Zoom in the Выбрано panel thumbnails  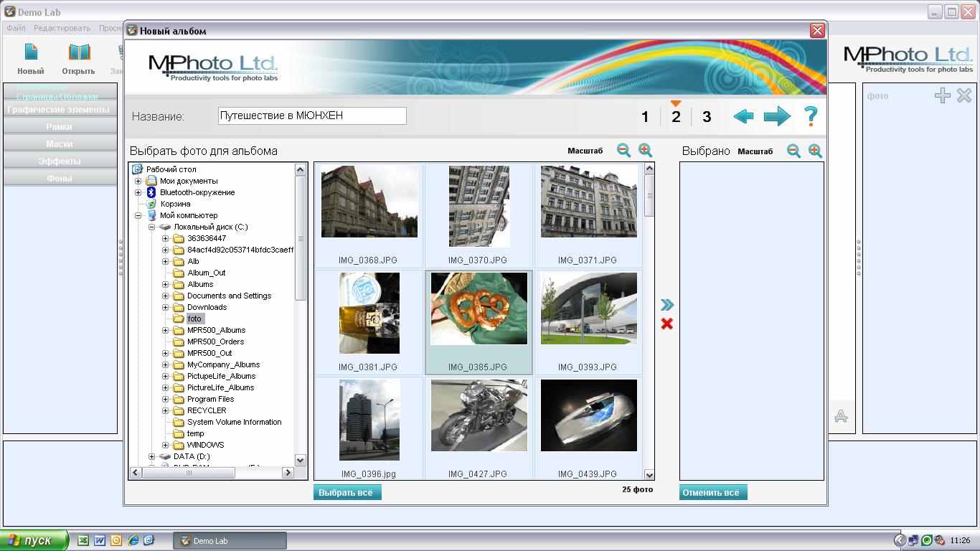[815, 151]
